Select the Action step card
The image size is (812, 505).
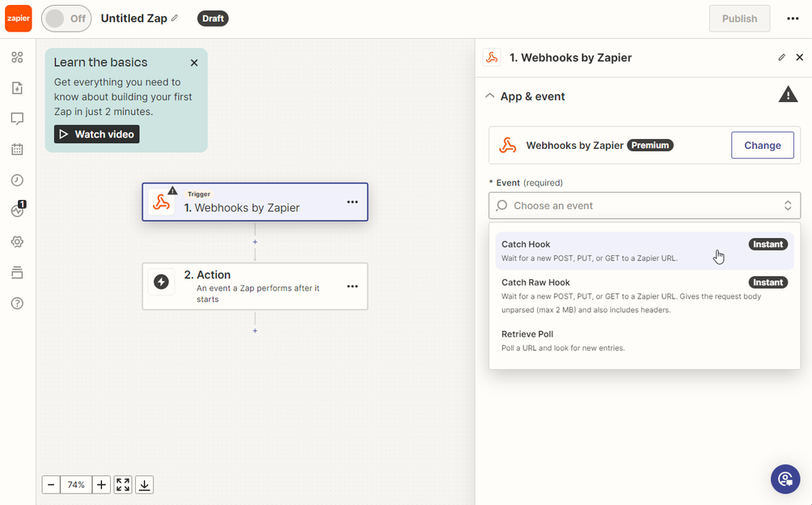pyautogui.click(x=256, y=286)
